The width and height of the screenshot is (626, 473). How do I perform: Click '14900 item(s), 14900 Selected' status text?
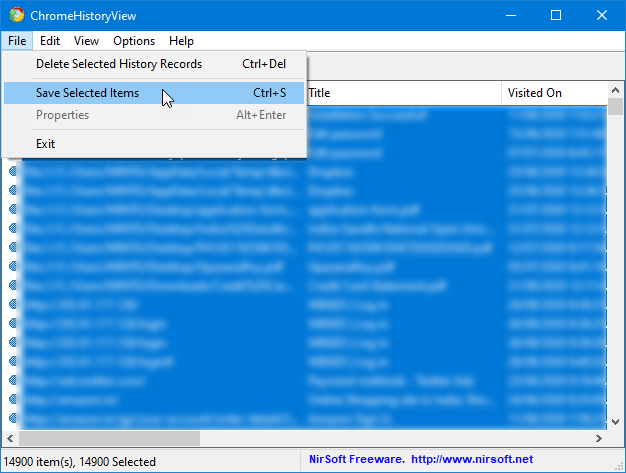click(x=80, y=462)
